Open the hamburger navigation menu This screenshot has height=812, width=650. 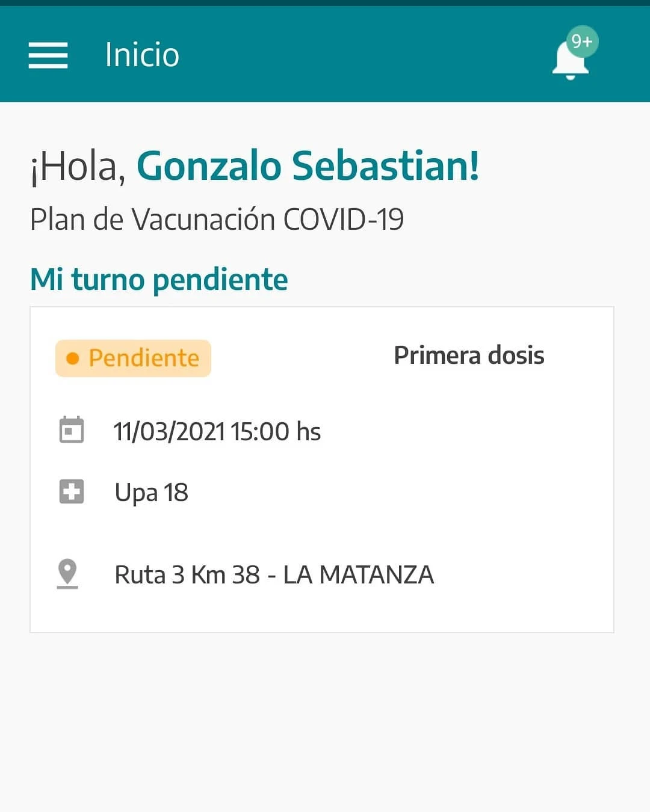pos(48,55)
